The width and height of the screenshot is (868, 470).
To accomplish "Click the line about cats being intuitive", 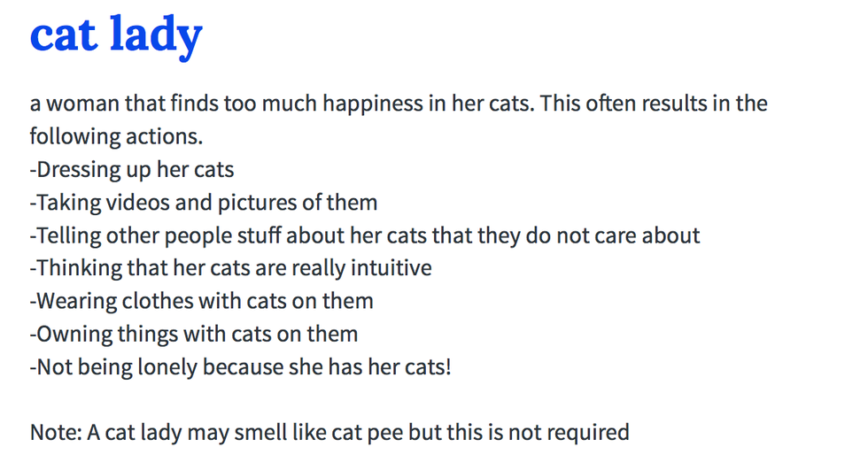I will (x=230, y=267).
